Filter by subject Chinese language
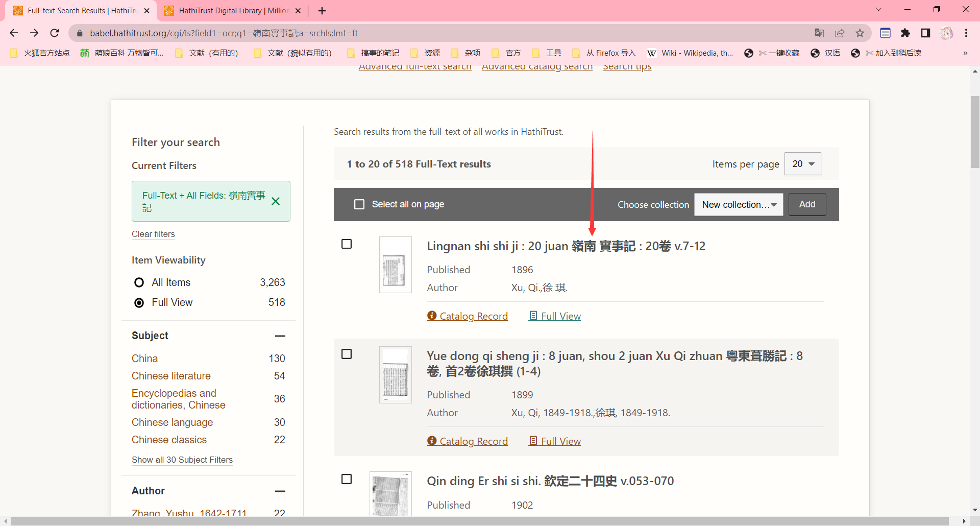 (x=173, y=422)
